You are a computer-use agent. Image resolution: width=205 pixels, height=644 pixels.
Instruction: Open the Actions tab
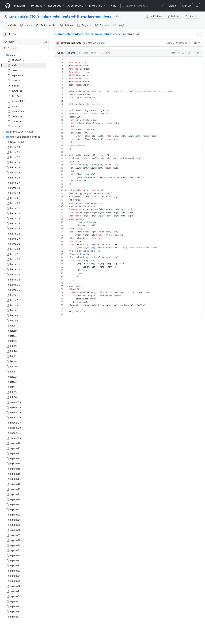67,25
